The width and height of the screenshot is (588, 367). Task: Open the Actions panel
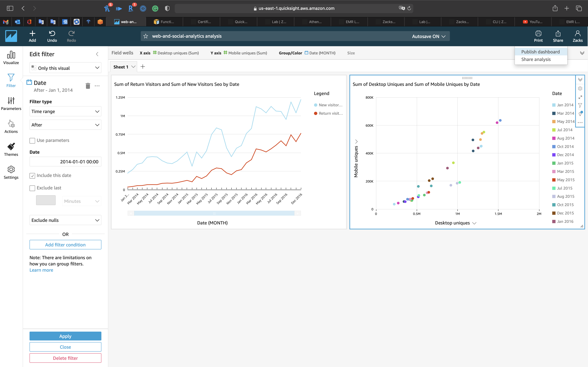tap(11, 126)
